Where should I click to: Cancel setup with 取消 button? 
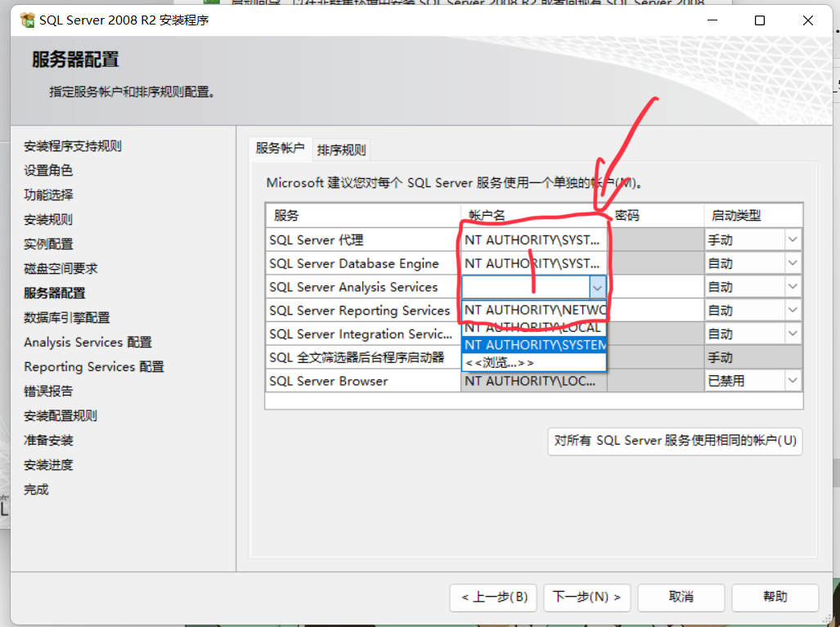tap(681, 597)
